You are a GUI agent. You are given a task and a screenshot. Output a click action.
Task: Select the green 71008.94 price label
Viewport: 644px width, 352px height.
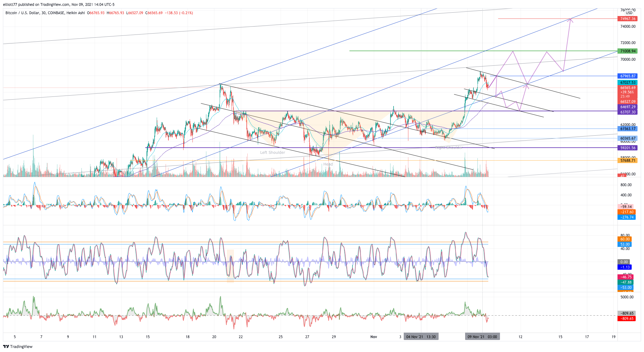[627, 51]
